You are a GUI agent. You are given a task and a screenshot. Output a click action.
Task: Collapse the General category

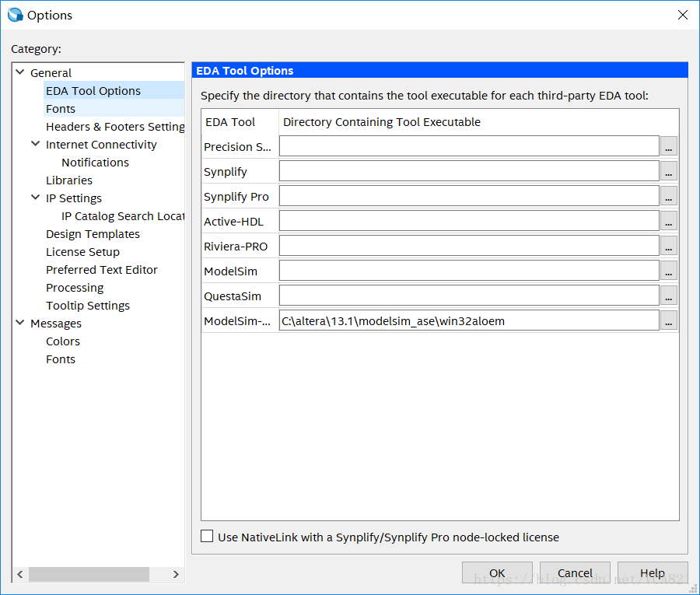20,72
